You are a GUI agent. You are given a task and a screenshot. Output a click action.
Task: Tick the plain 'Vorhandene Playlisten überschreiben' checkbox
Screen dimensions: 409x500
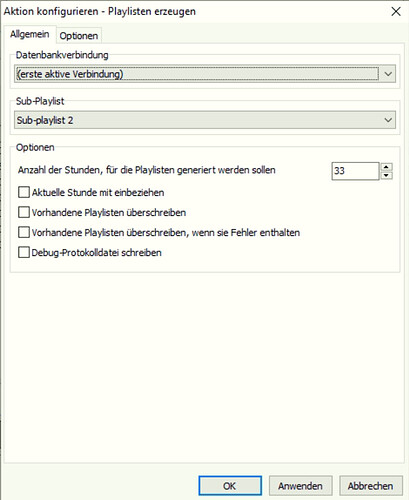tap(24, 212)
